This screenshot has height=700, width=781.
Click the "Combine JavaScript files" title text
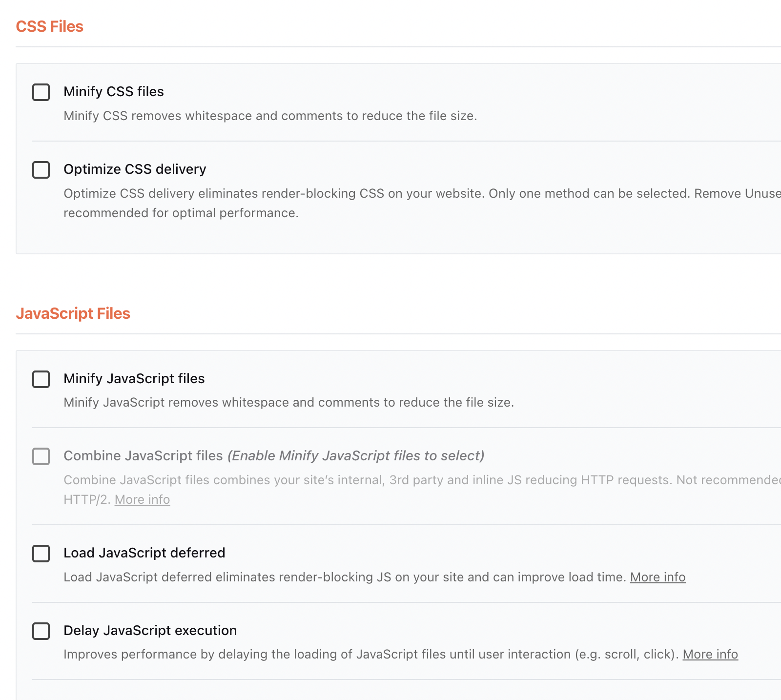coord(143,456)
